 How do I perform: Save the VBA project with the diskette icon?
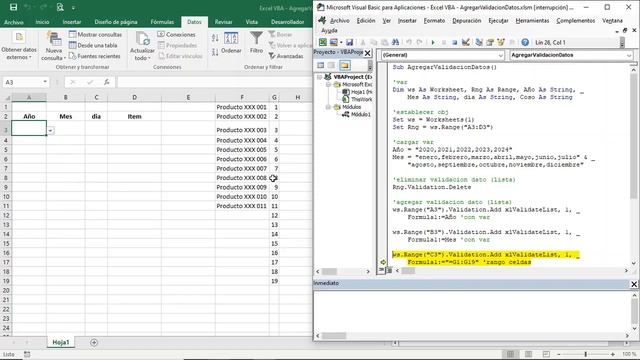[349, 42]
